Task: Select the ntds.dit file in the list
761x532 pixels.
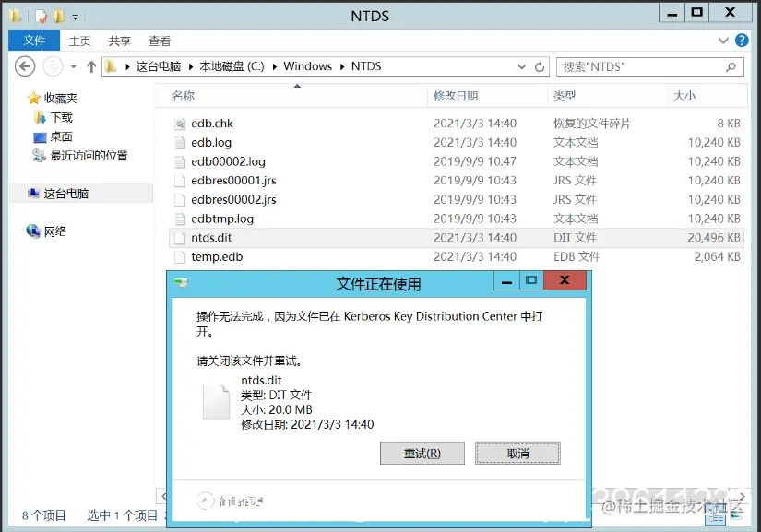Action: (x=213, y=237)
